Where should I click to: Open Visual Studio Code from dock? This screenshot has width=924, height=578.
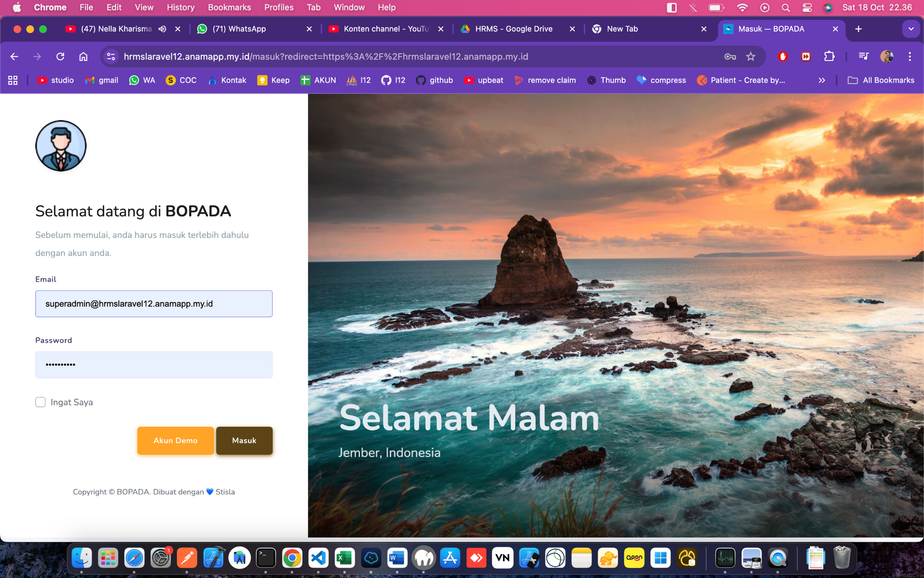point(318,559)
